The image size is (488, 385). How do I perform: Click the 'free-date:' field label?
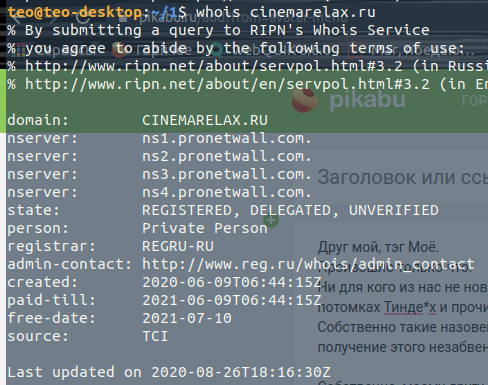pos(51,318)
